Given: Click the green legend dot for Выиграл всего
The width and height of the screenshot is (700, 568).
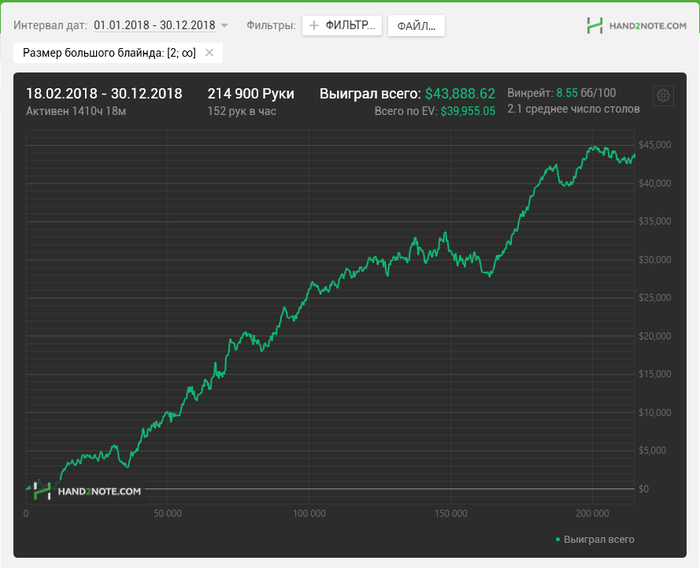Looking at the screenshot, I should click(x=558, y=539).
